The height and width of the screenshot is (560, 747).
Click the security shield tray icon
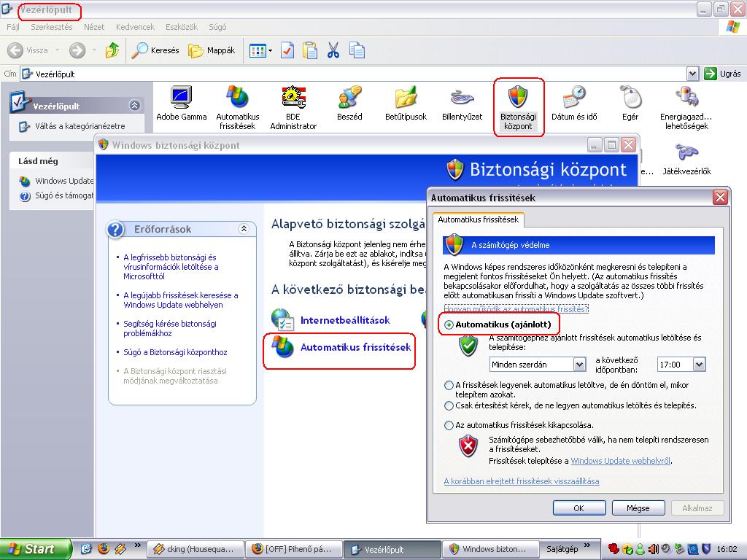point(706,549)
